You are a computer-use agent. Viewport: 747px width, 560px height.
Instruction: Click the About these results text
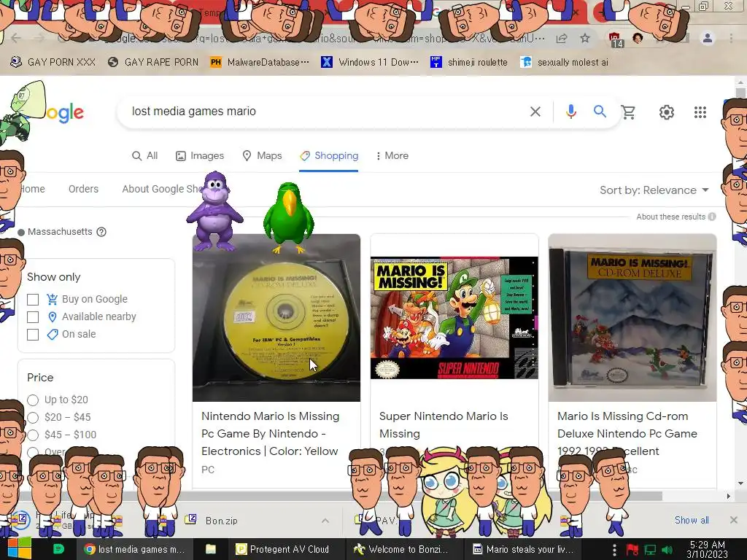[671, 217]
